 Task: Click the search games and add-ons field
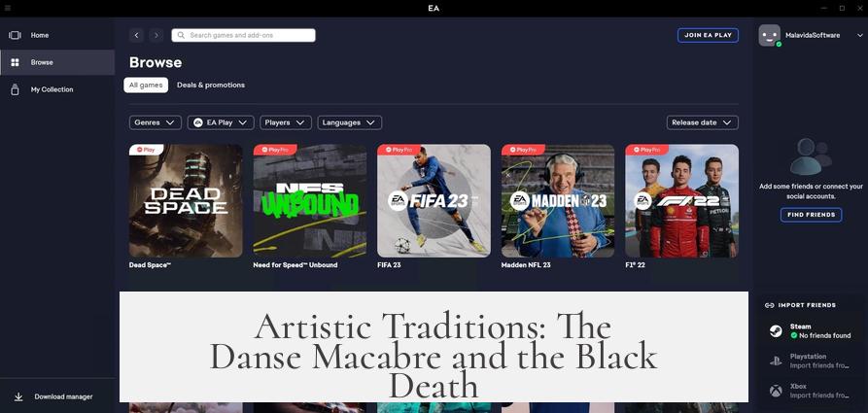click(x=244, y=35)
